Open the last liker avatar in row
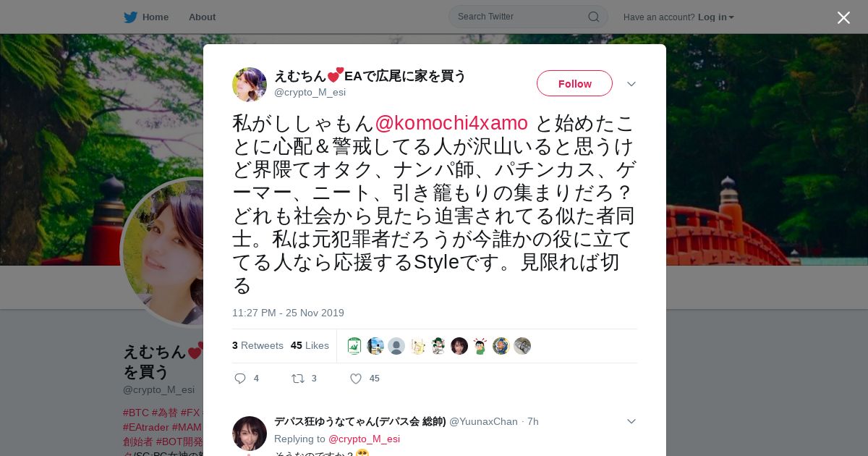Screen dimensions: 868x456 pos(522,346)
